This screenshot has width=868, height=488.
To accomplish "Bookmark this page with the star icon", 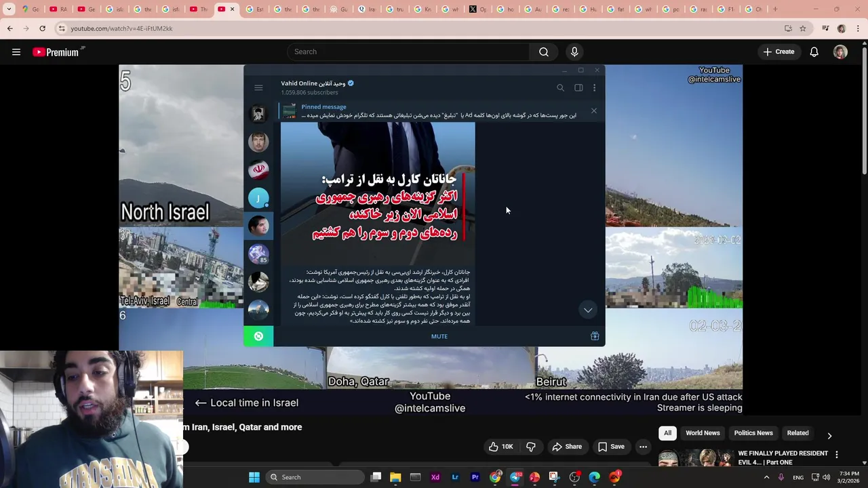I will [802, 28].
